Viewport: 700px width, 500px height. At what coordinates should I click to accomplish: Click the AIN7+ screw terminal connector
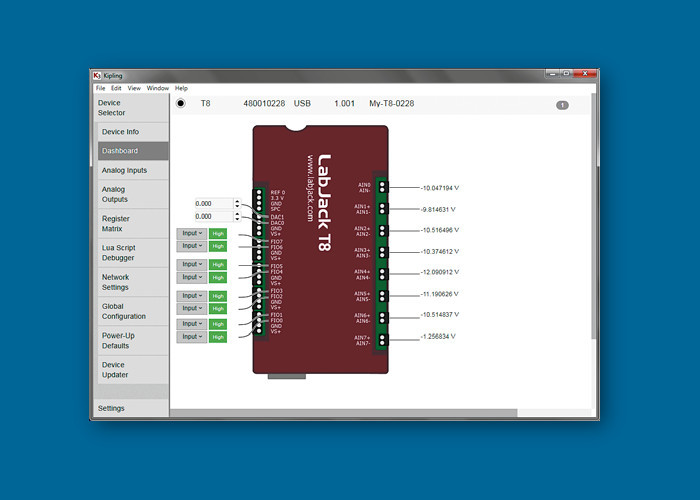[382, 340]
